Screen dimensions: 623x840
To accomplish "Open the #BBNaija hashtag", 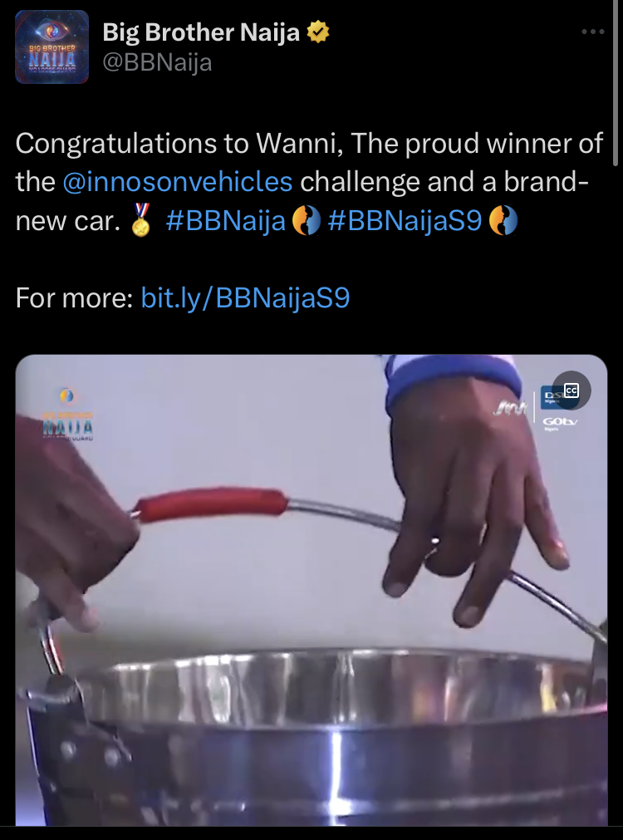I will click(225, 220).
